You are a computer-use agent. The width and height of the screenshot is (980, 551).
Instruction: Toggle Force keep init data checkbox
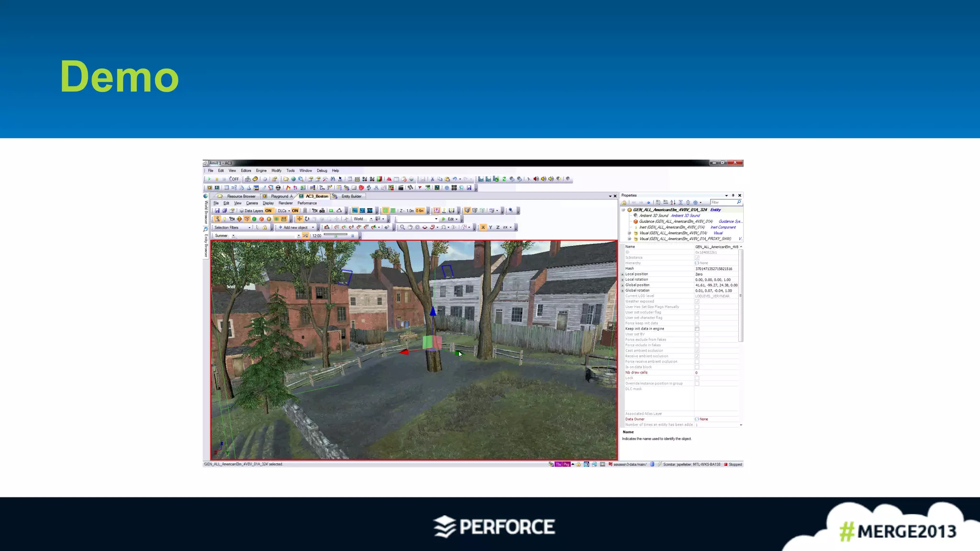(697, 323)
